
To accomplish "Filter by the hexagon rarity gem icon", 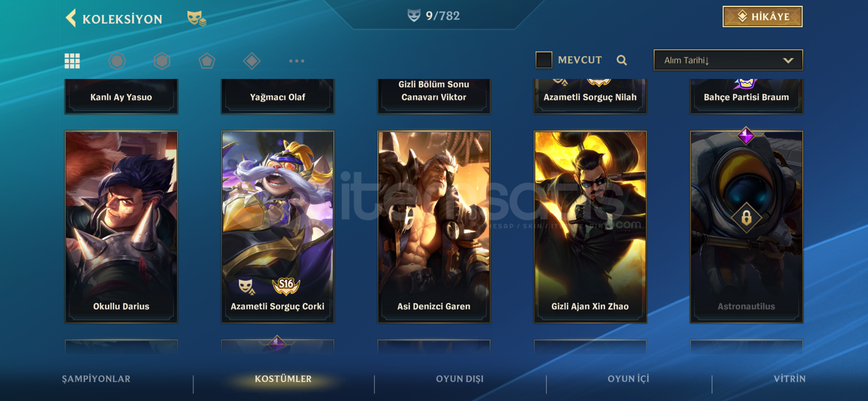I will coord(162,61).
